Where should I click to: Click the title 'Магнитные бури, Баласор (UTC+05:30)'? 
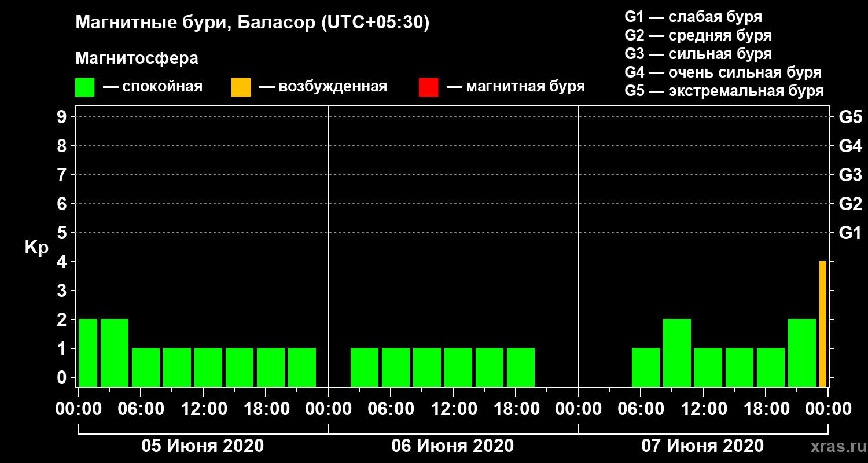point(253,24)
